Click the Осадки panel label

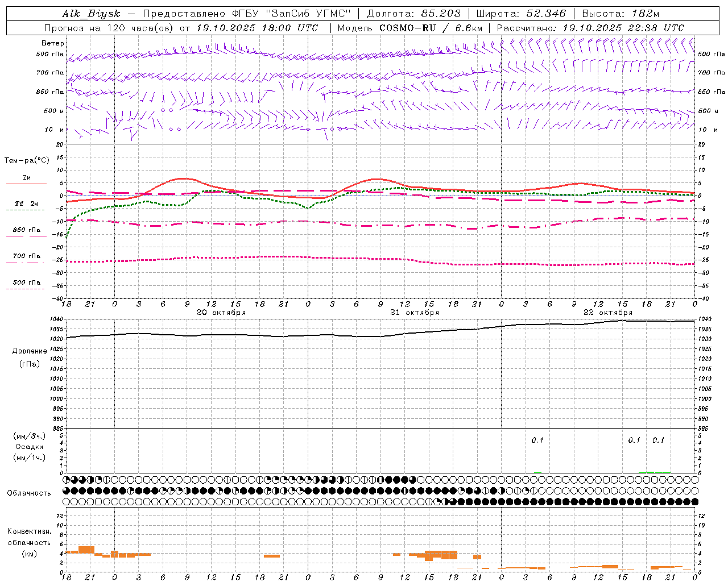[x=30, y=447]
